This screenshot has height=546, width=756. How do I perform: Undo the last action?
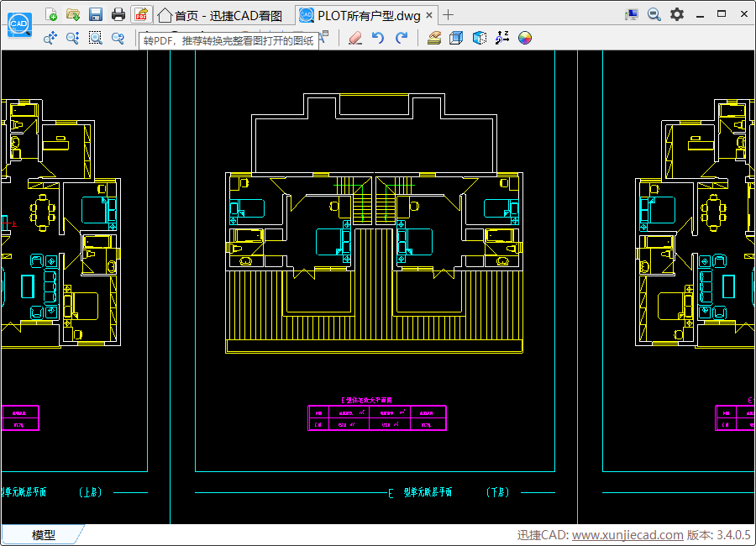(378, 38)
